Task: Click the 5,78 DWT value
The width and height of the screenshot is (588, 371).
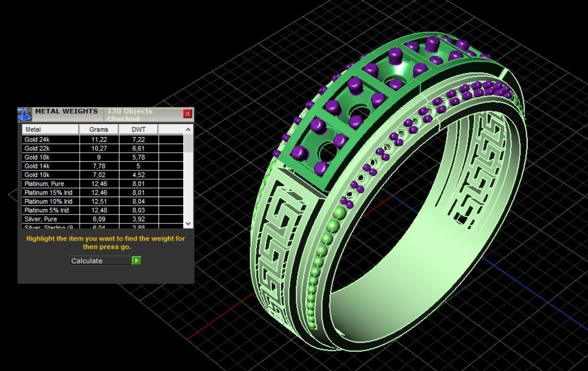Action: pyautogui.click(x=138, y=157)
